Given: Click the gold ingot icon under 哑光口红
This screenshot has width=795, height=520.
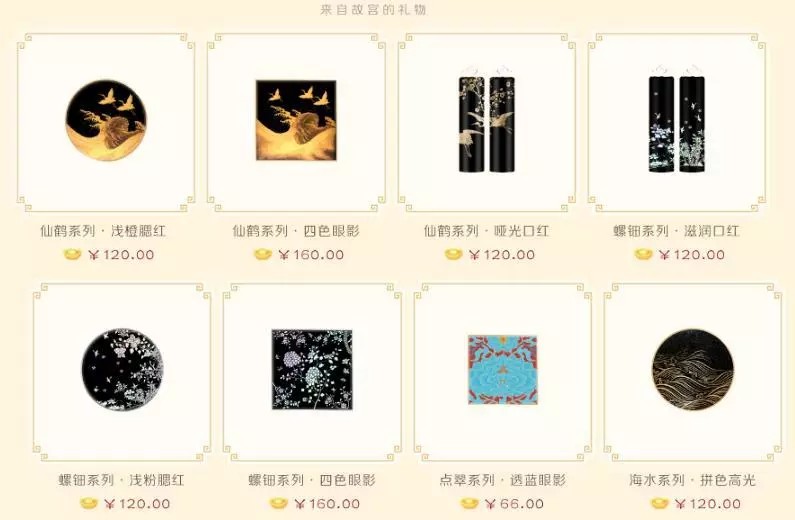Looking at the screenshot, I should 453,254.
